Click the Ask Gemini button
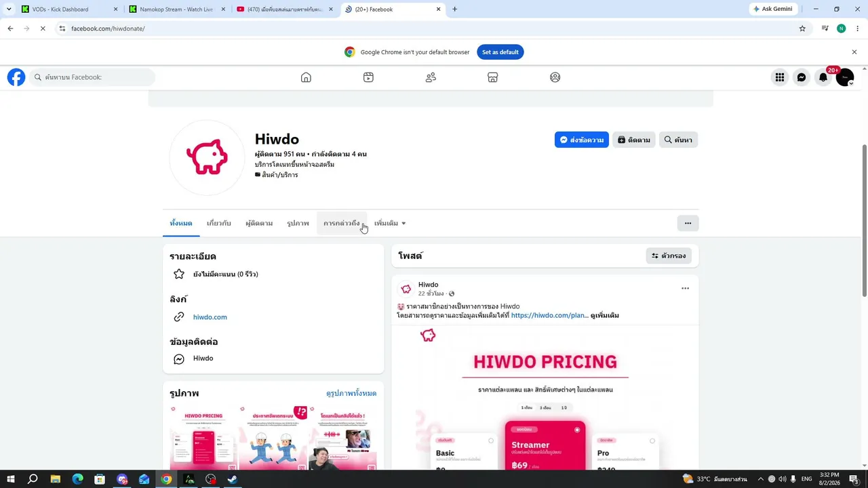 [x=773, y=9]
